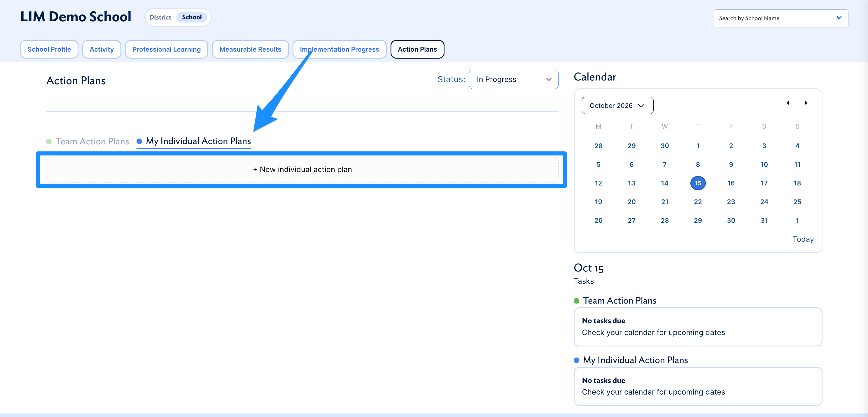The image size is (868, 417).
Task: Open the October 2026 month dropdown
Action: (x=617, y=106)
